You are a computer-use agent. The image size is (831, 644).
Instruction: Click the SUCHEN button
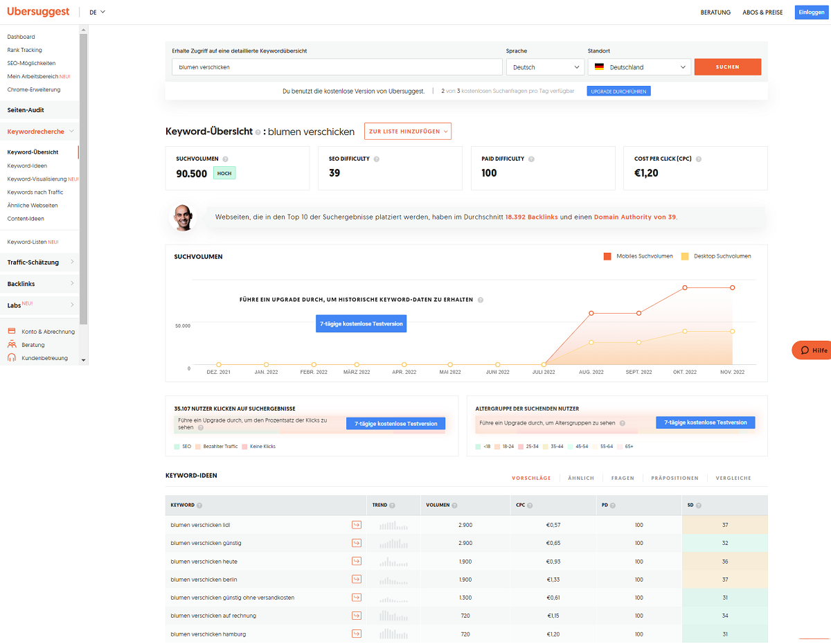pos(728,66)
